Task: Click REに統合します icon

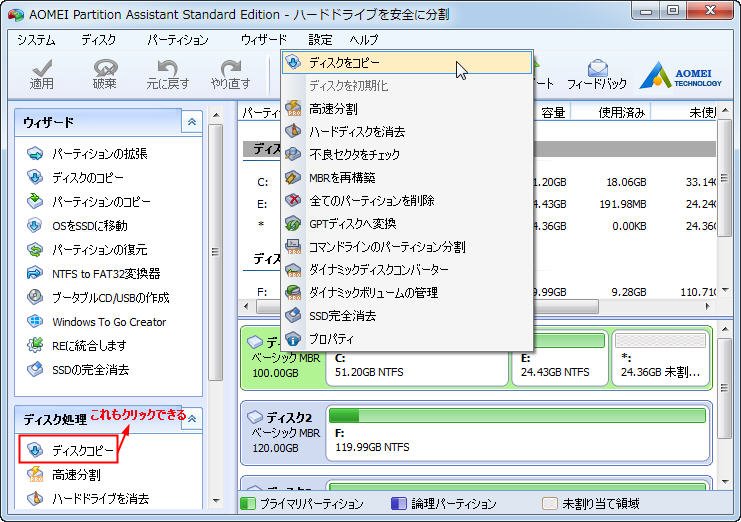Action: pos(35,345)
